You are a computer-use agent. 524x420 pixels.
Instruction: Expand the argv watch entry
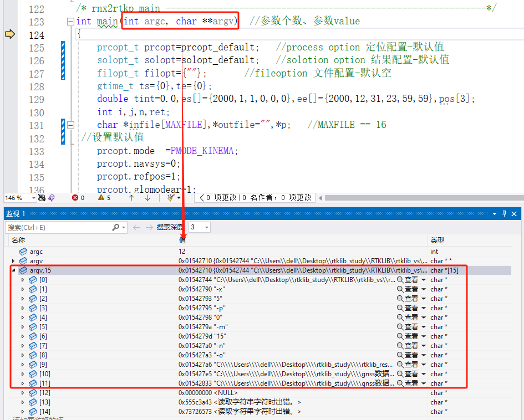13,261
